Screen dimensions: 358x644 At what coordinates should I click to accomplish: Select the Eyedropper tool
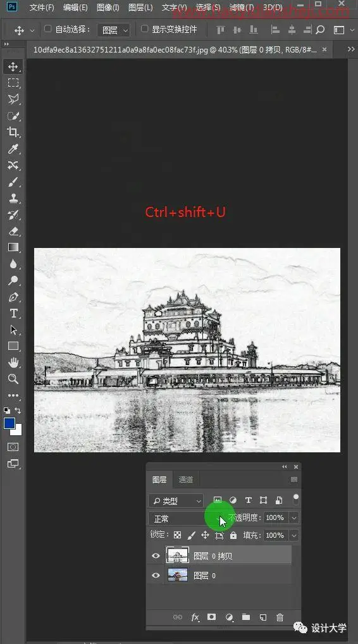[x=13, y=149]
